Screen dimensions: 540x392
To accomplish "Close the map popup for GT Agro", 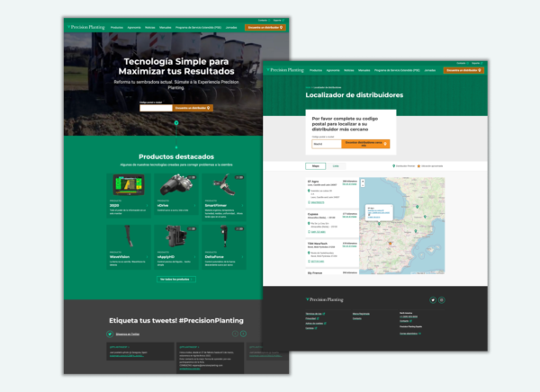I will click(x=391, y=207).
